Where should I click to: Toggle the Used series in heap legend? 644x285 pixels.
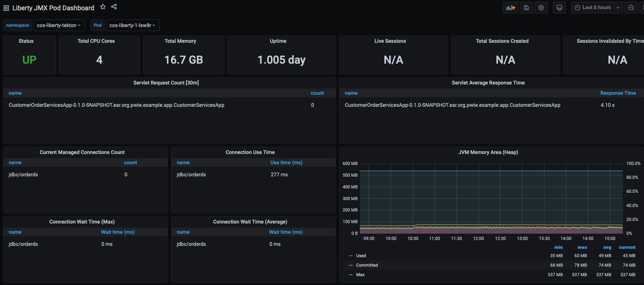click(x=361, y=256)
